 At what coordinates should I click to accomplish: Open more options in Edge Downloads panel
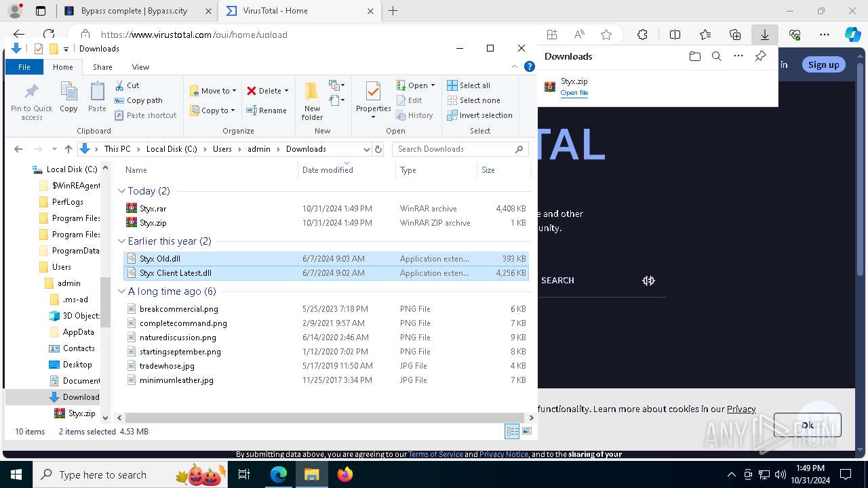point(738,56)
